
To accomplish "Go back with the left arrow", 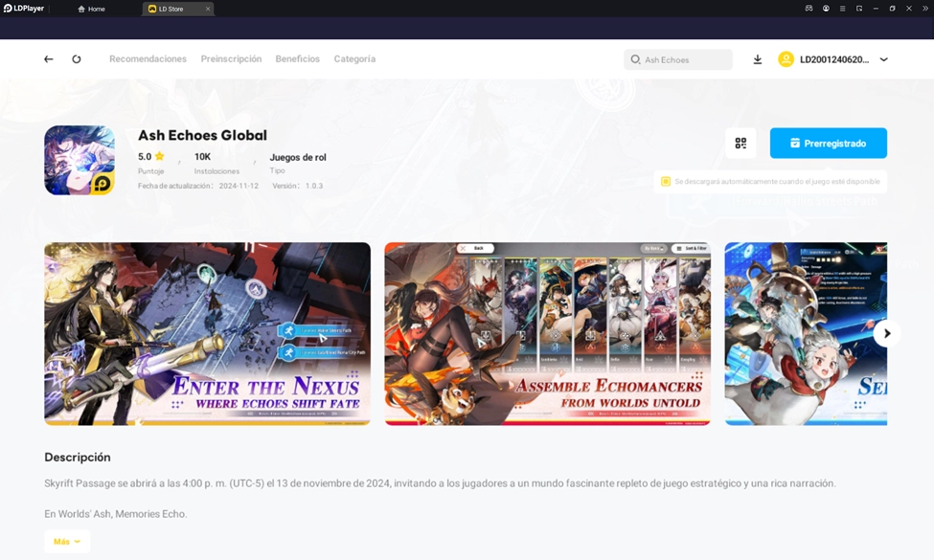I will (48, 59).
